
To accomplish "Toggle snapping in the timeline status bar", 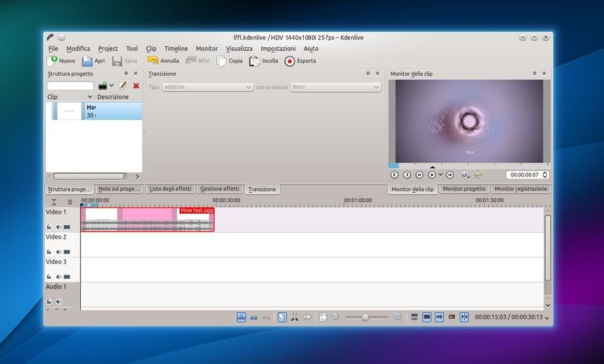I will pyautogui.click(x=464, y=317).
